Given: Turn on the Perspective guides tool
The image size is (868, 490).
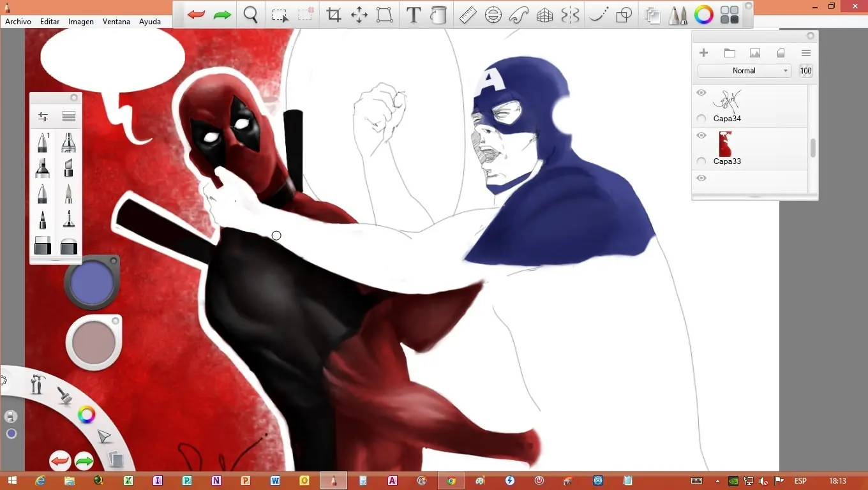Looking at the screenshot, I should click(544, 15).
